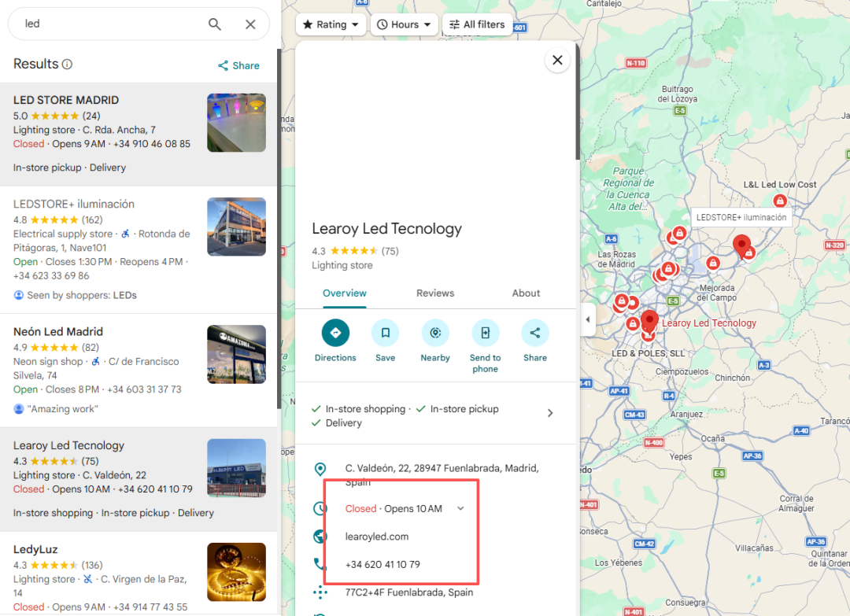Click the LEDSTORE+ iluminación map label
The image size is (850, 616).
click(x=741, y=218)
